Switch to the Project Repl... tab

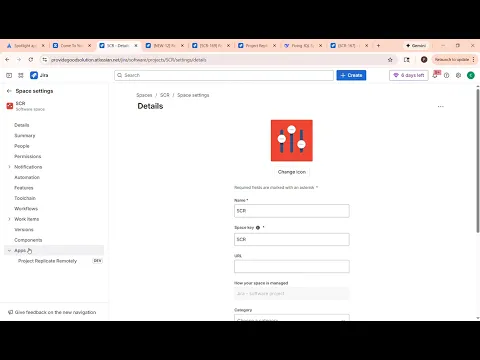coord(256,45)
